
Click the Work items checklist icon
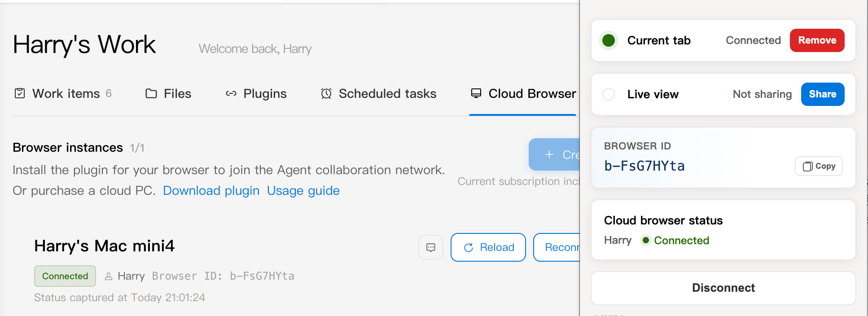(x=20, y=93)
